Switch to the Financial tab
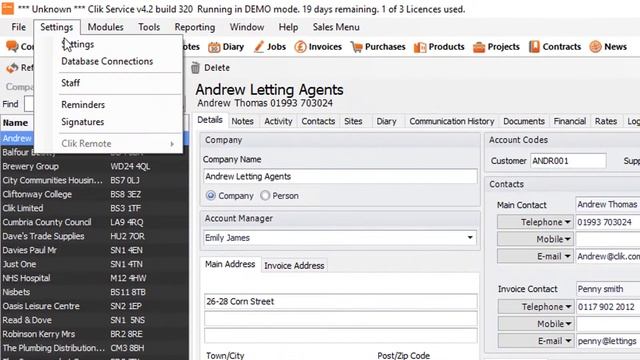Viewport: 640px width, 360px height. point(569,121)
